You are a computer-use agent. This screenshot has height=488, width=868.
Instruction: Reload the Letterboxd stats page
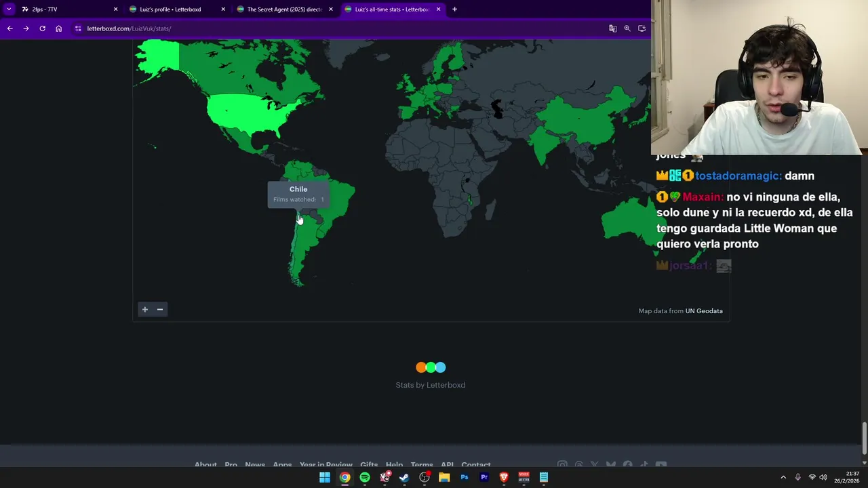click(42, 28)
